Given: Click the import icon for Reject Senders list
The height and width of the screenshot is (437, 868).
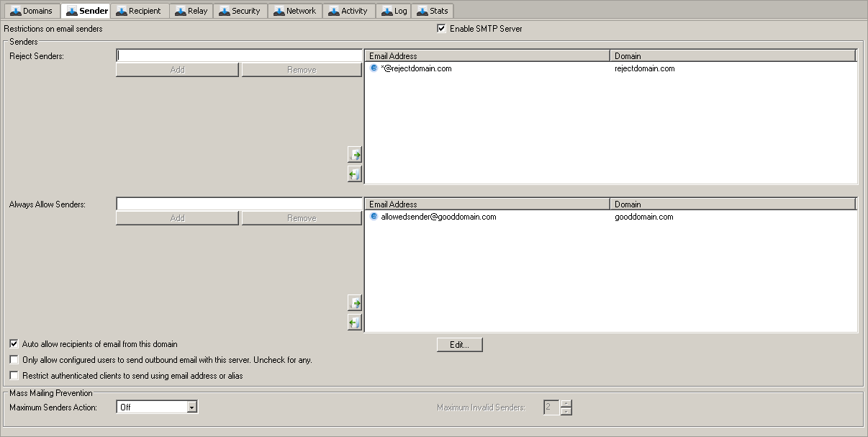Looking at the screenshot, I should [354, 155].
